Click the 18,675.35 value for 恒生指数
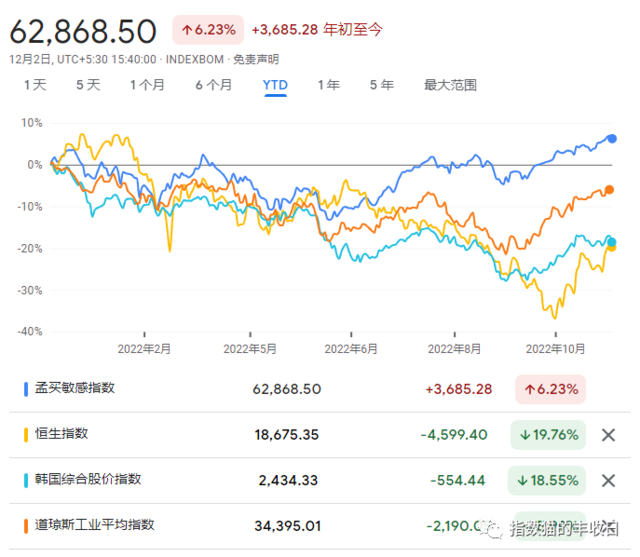 click(x=287, y=435)
